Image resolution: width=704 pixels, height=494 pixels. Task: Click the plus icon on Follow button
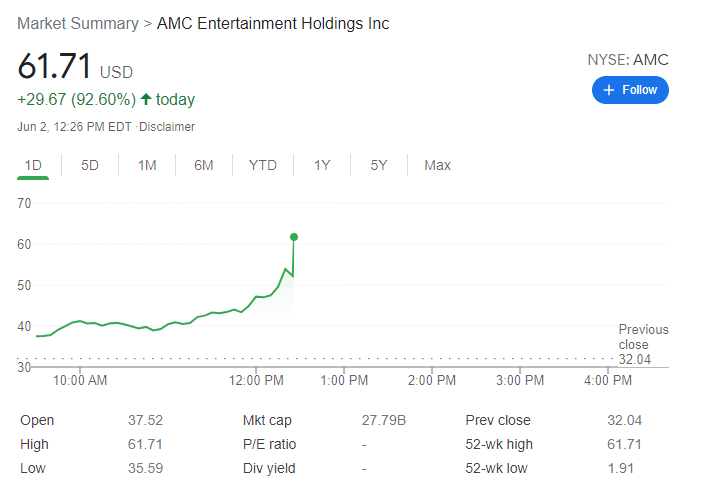tap(609, 90)
